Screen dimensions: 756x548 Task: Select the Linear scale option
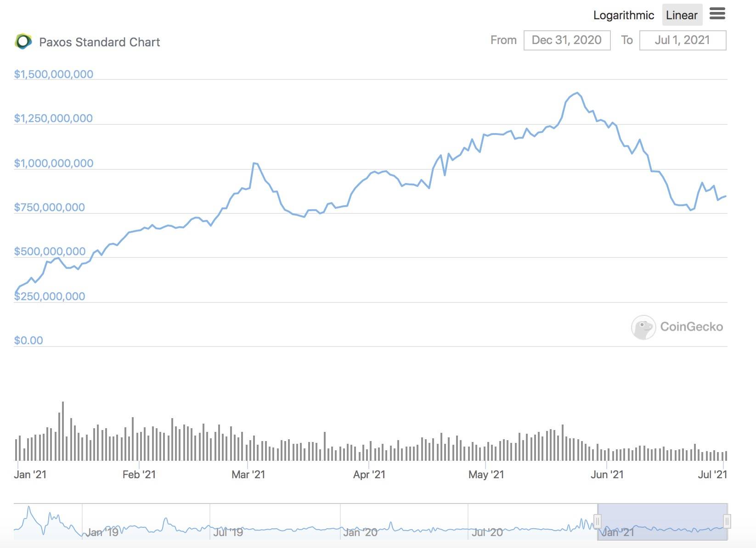pyautogui.click(x=682, y=15)
